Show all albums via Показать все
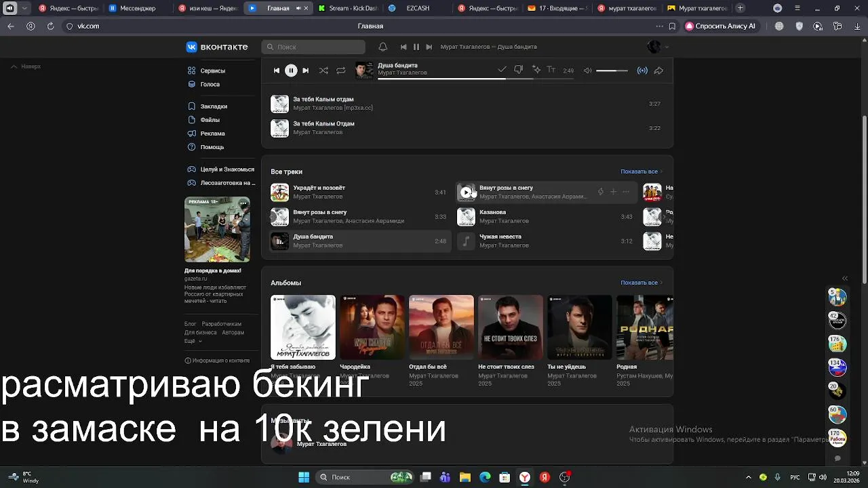 pos(641,283)
